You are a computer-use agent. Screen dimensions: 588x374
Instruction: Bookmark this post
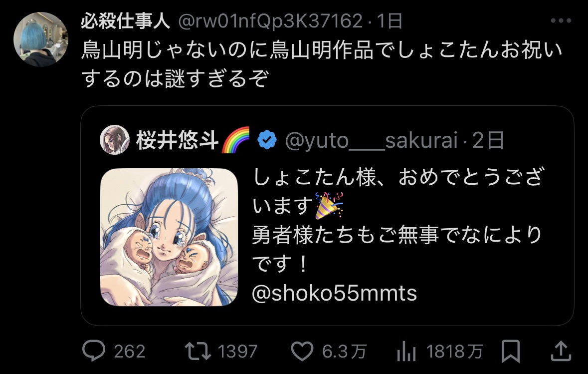pyautogui.click(x=511, y=351)
